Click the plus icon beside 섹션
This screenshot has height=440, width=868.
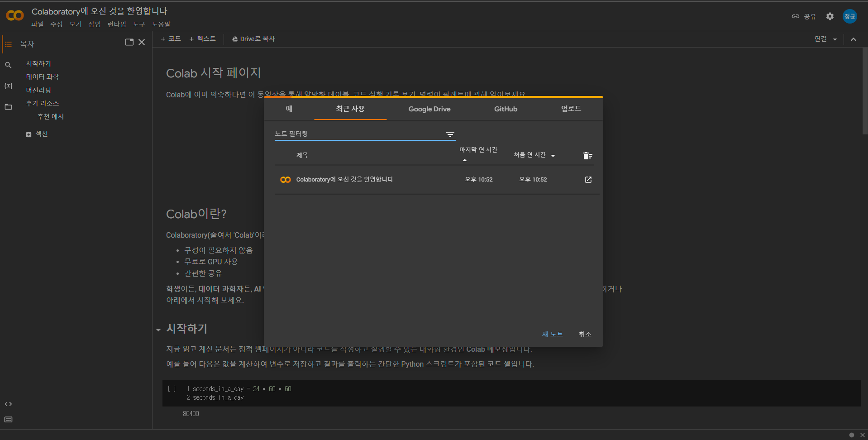click(29, 134)
